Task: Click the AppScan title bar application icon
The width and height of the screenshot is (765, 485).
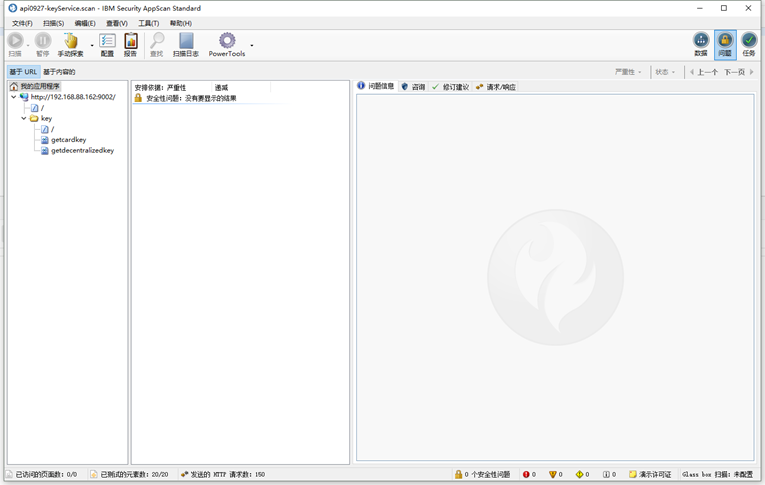Action: (x=13, y=8)
